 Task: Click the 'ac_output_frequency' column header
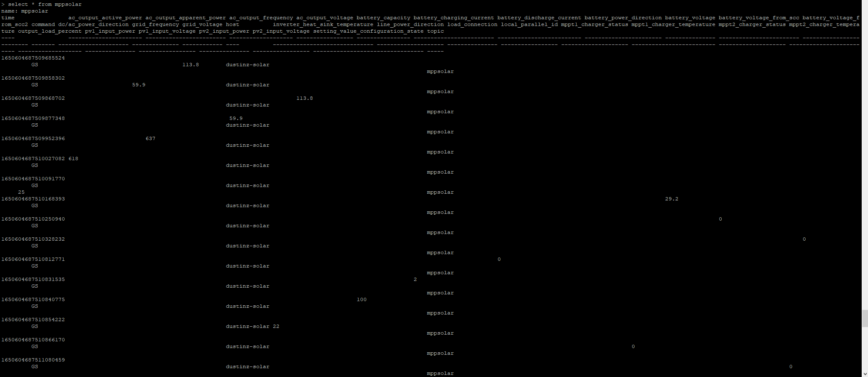[261, 18]
